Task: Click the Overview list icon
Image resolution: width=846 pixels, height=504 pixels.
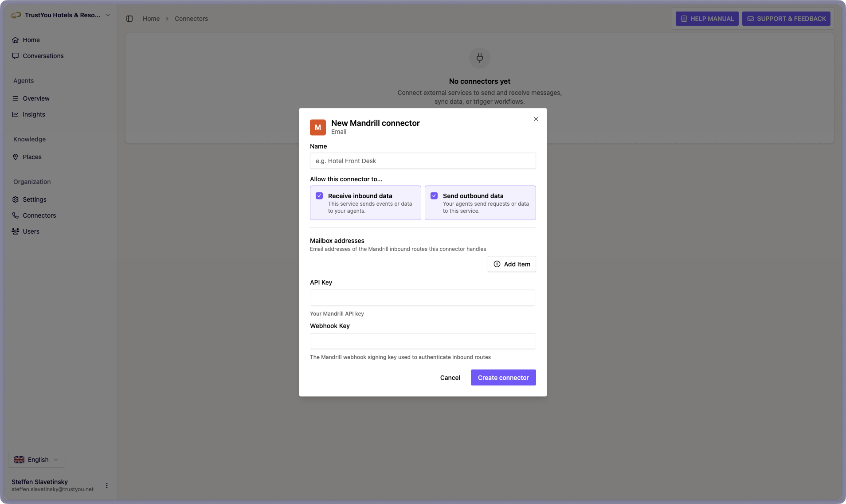Action: pyautogui.click(x=16, y=98)
